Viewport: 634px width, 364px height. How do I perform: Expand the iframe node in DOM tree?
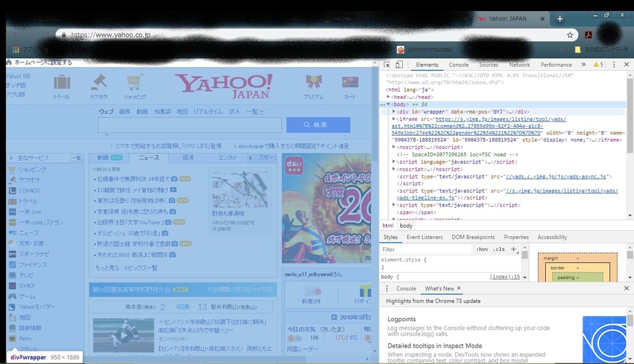tap(394, 119)
